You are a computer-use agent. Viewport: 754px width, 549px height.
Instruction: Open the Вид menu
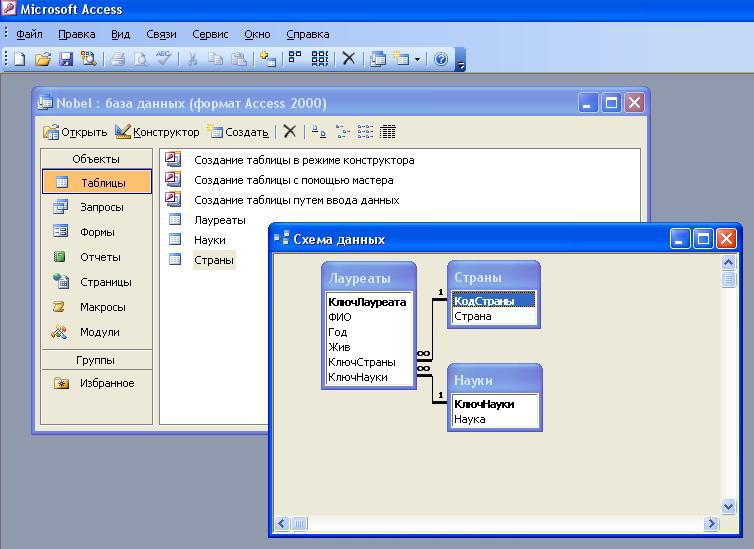pos(121,34)
